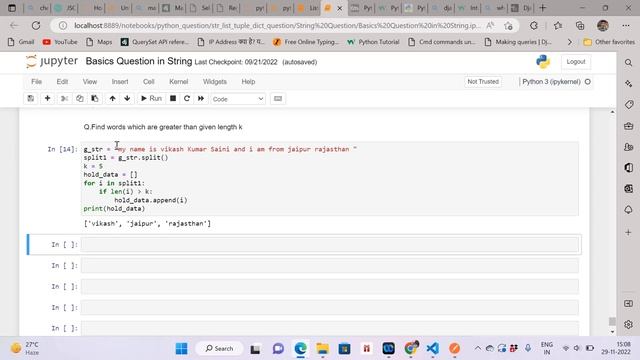640x360 pixels.
Task: Click the localhost address bar
Action: tap(277, 25)
